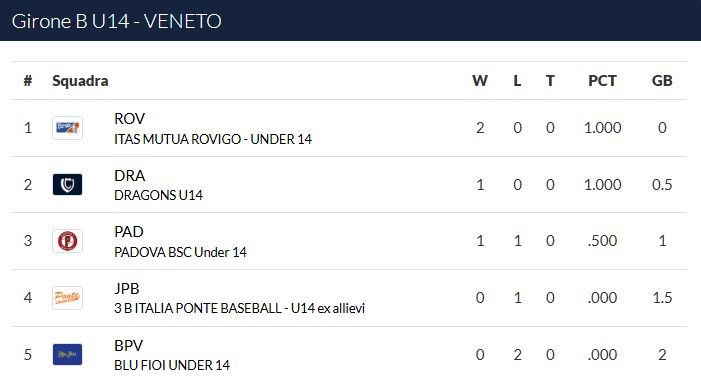Open 3 B ITALIA PONTE BASEBALL team
701x391 pixels.
(240, 308)
